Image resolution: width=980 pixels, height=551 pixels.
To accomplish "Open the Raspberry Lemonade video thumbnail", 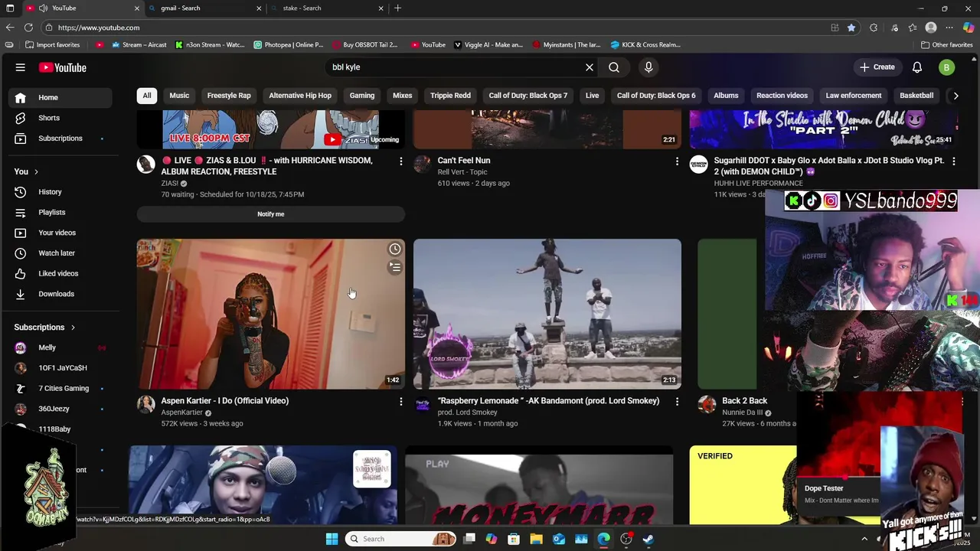I will 547,314.
